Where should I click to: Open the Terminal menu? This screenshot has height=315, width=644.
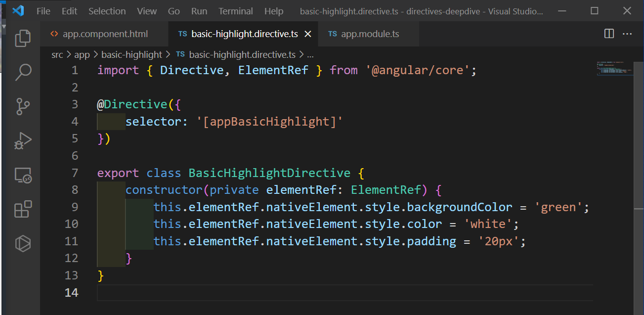(x=236, y=11)
